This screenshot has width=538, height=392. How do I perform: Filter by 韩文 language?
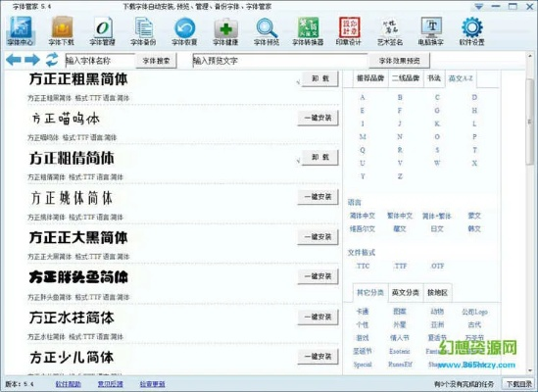474,228
